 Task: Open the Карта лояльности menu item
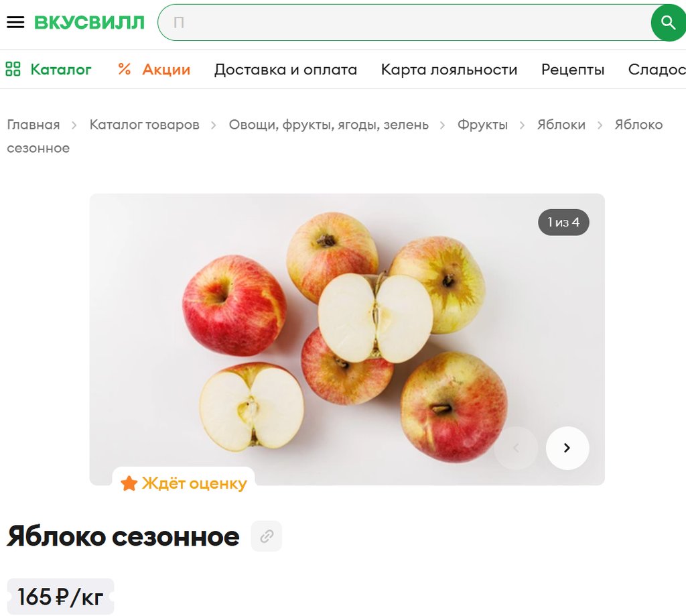click(x=449, y=70)
